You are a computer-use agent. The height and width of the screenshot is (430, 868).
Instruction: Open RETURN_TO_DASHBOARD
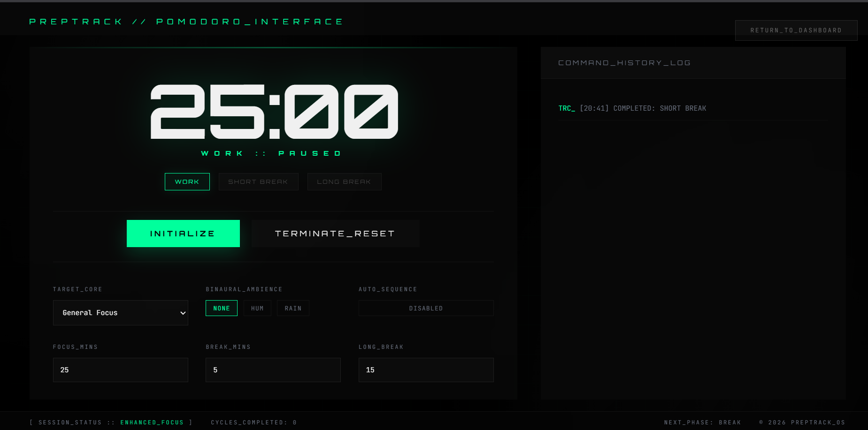pyautogui.click(x=796, y=30)
